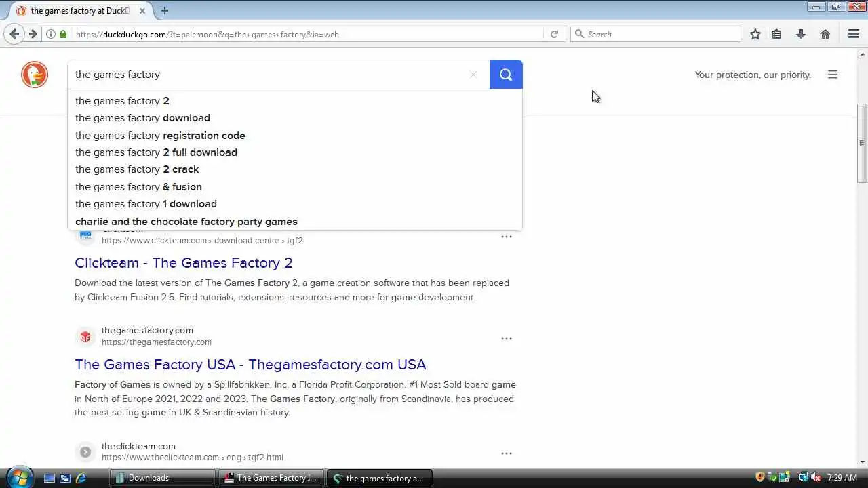868x488 pixels.
Task: Open new tab with plus button
Action: 165,11
